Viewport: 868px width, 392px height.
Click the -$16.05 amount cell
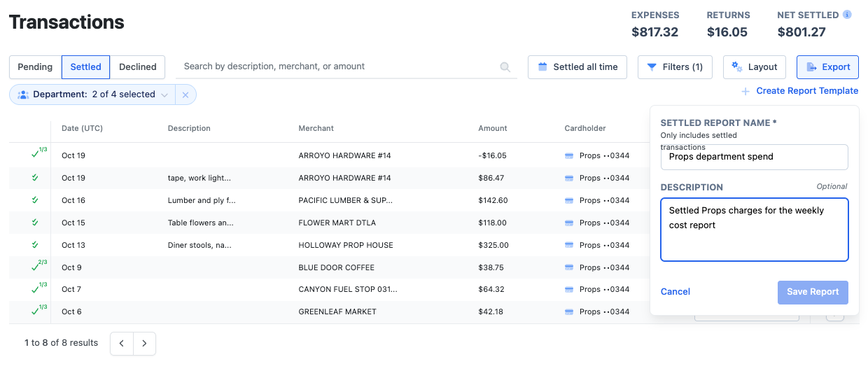coord(492,155)
